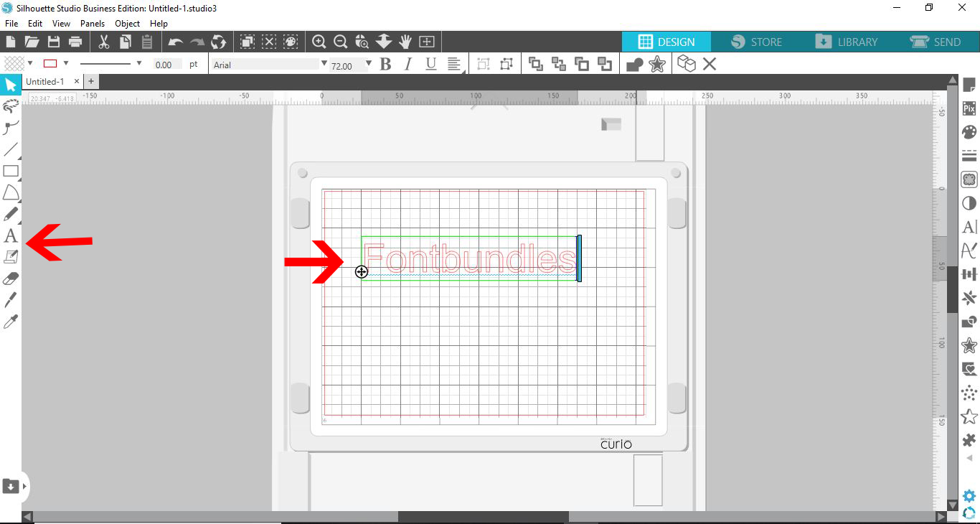Select the Freehand pencil tool
Screen dimensions: 980x524
point(11,215)
